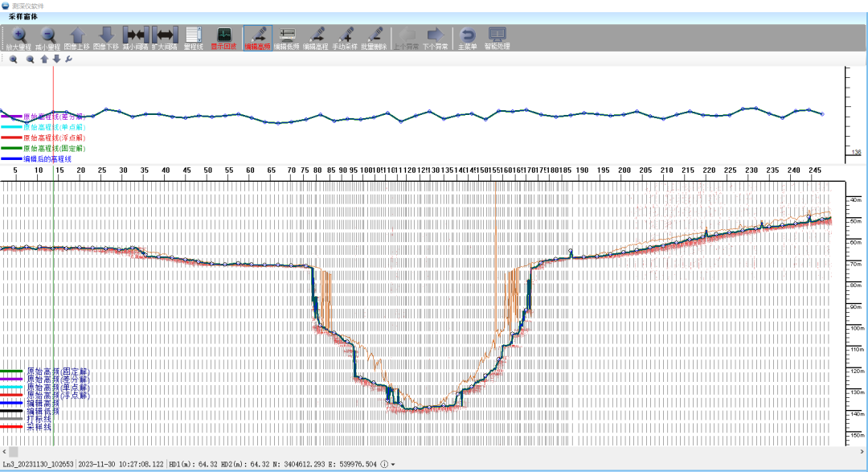Click the E: 539976.504 easting value
Screen dimensions: 868x472
(353, 464)
